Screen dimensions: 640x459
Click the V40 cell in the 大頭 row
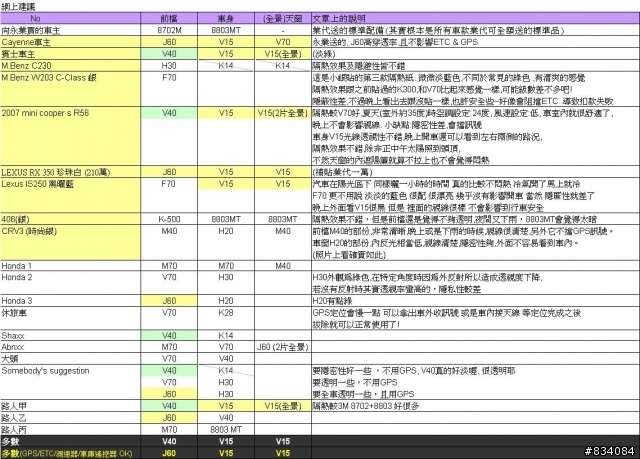click(226, 359)
